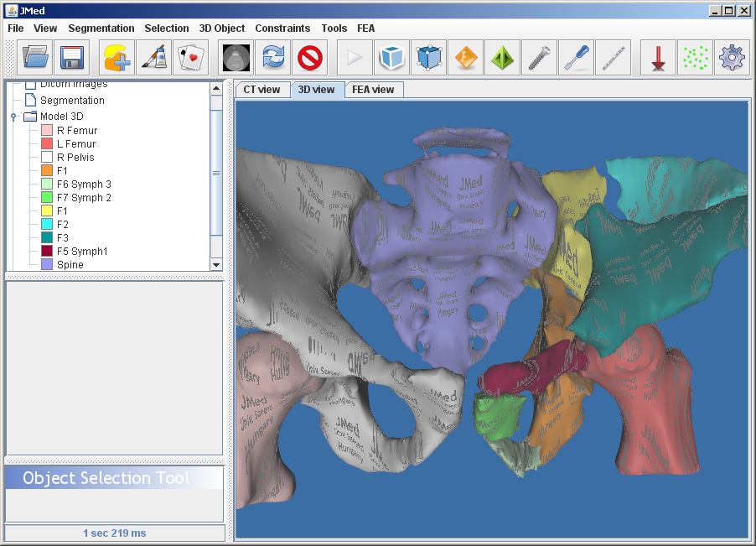Click the orange diamond toolbar icon
Screen dimensions: 756x546
click(x=466, y=58)
